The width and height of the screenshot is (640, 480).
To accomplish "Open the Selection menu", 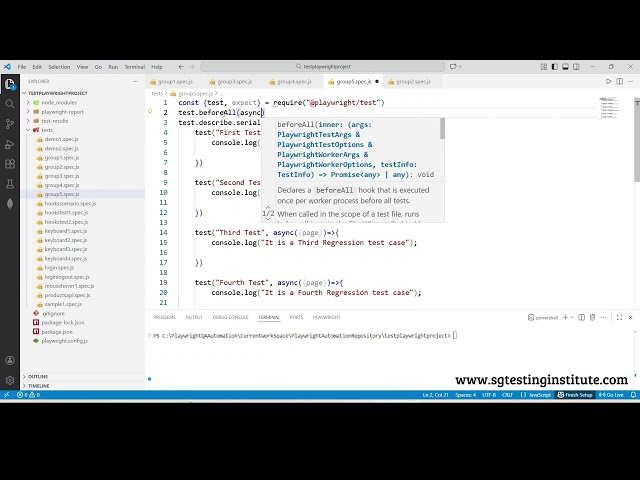I will tap(59, 67).
